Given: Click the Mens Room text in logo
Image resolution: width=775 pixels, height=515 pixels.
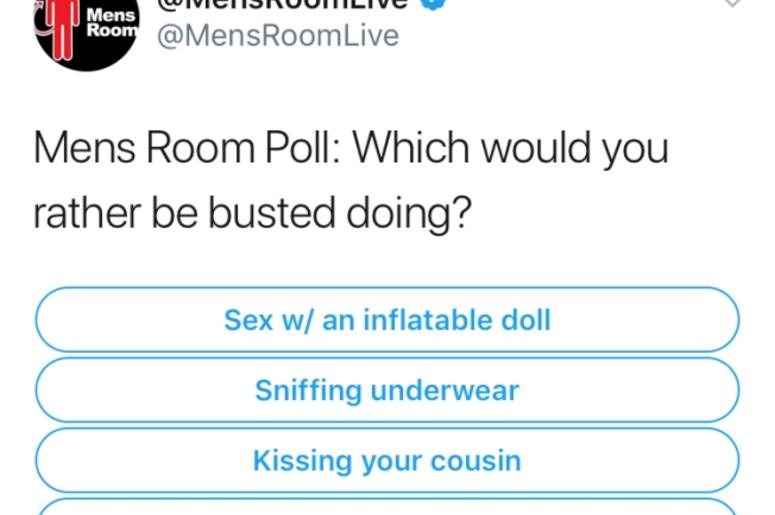Looking at the screenshot, I should [x=112, y=23].
